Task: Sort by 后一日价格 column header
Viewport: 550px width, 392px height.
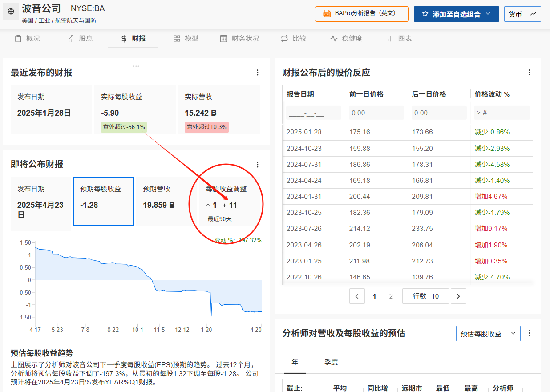Action: [x=429, y=94]
